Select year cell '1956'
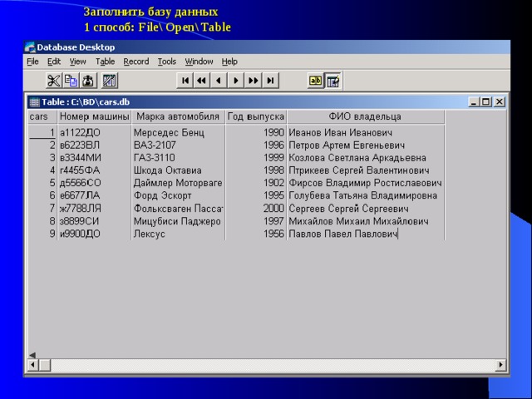The width and height of the screenshot is (532, 399). coord(256,234)
